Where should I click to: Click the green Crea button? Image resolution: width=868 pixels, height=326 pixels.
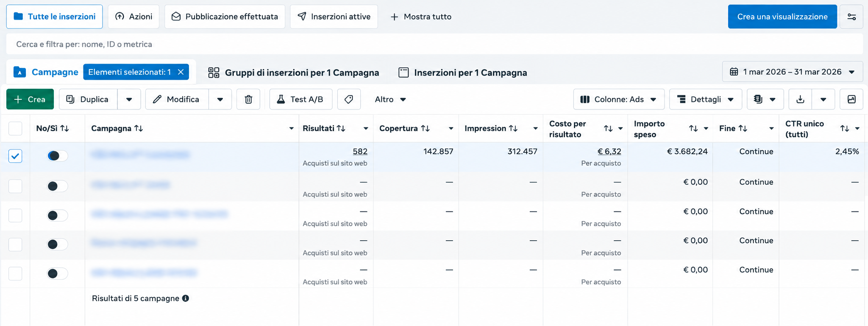(x=30, y=99)
